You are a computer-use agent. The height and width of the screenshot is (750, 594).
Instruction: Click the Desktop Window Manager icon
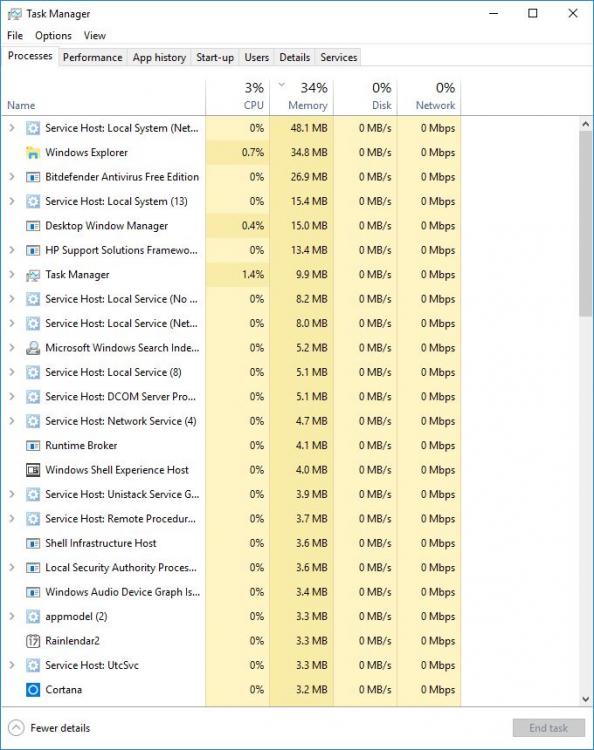[x=33, y=226]
